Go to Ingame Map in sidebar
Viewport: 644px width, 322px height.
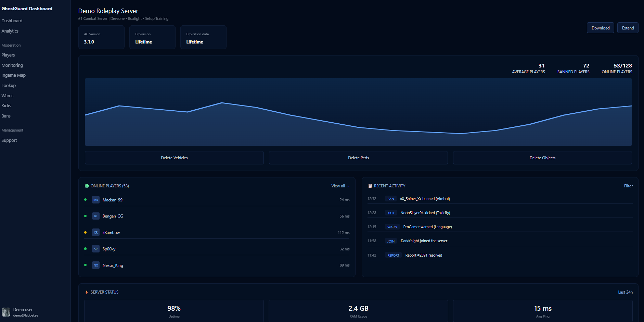[14, 75]
